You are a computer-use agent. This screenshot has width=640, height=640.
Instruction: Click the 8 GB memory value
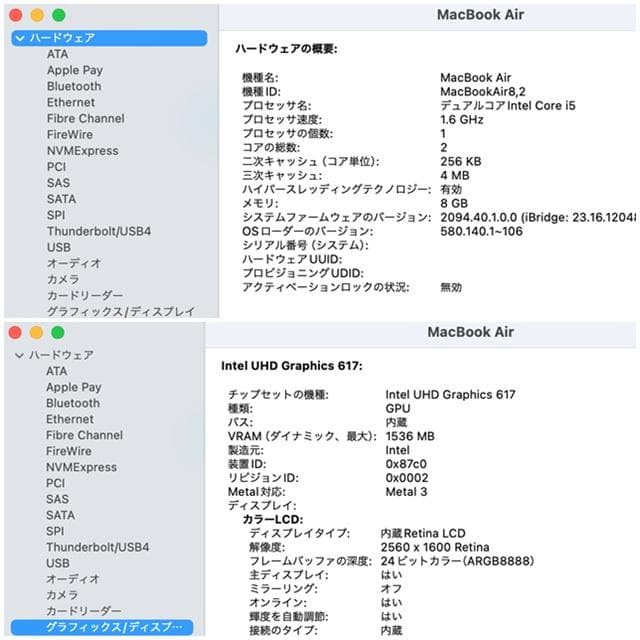point(454,203)
